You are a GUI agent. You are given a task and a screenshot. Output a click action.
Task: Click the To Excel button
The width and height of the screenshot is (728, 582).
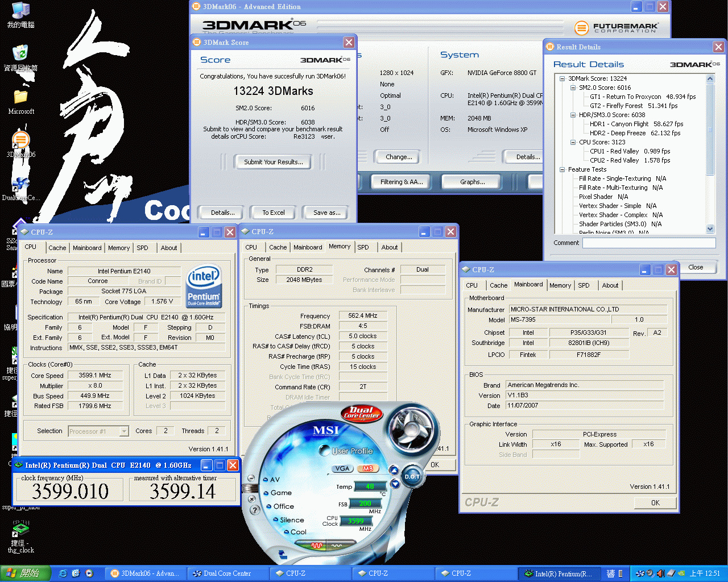[x=274, y=213]
